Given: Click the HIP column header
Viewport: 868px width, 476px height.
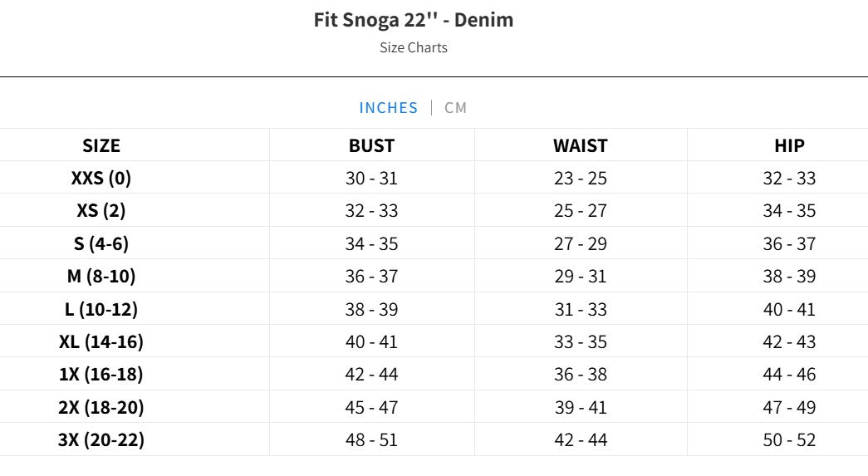Looking at the screenshot, I should [x=789, y=145].
